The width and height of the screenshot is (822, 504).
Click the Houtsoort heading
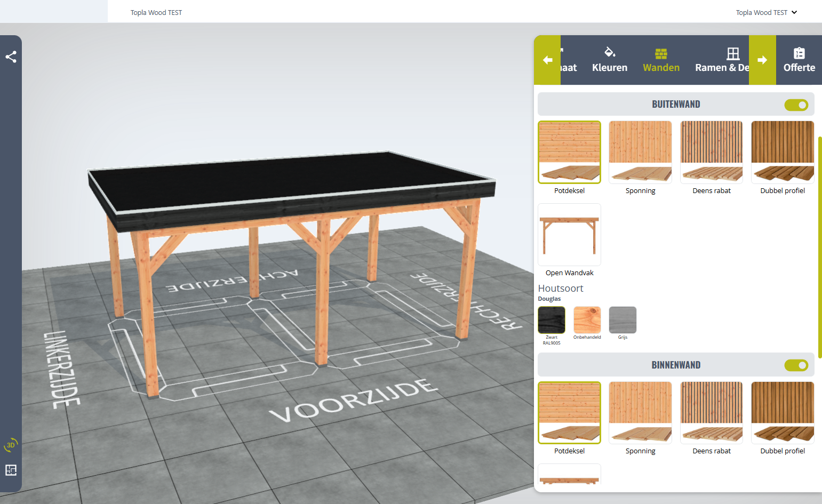click(561, 289)
